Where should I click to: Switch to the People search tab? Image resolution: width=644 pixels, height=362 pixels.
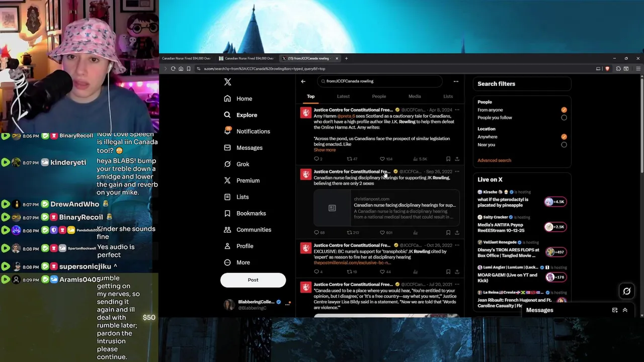[x=379, y=97]
